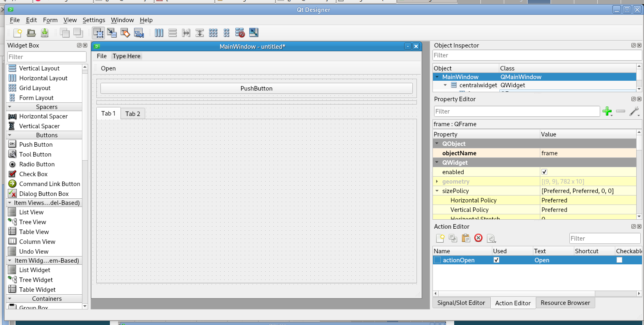Add dynamic property with green plus

(x=607, y=111)
